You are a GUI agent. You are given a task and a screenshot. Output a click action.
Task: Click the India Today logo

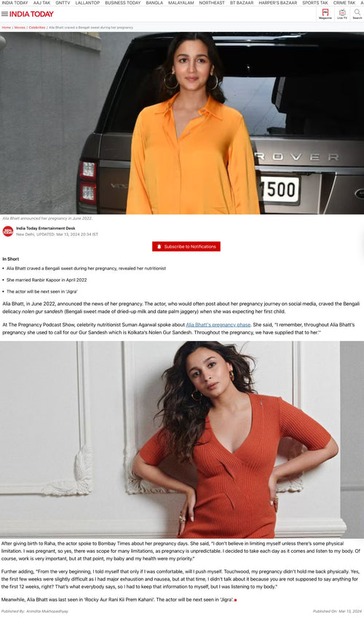tap(31, 14)
